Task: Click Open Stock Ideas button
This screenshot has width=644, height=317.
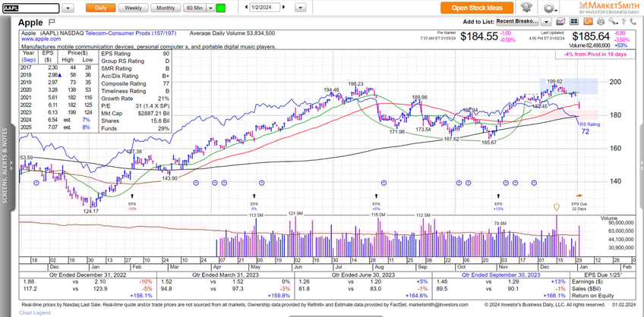Action: (477, 8)
